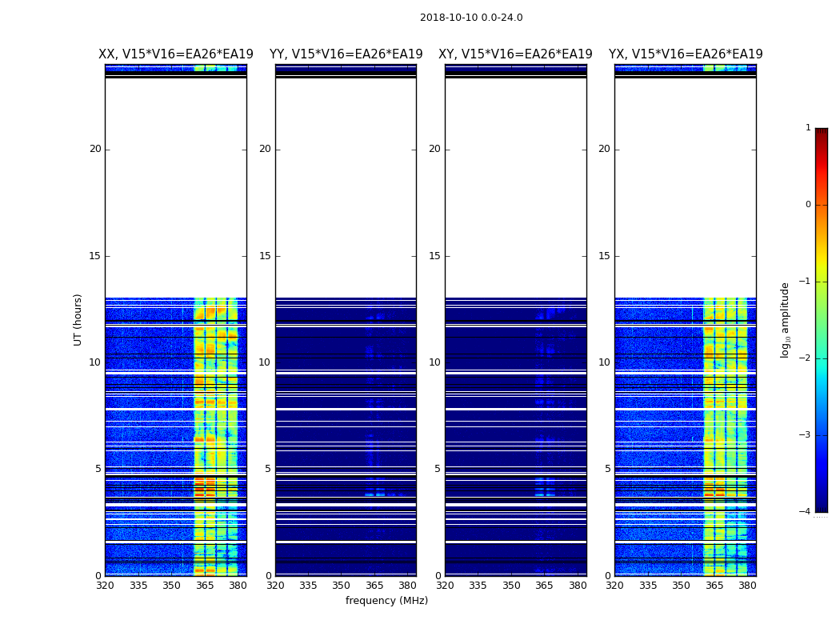Viewport: 840px width, 640px height.
Task: Click the 350 x-axis tick under YX panel
Action: (681, 586)
